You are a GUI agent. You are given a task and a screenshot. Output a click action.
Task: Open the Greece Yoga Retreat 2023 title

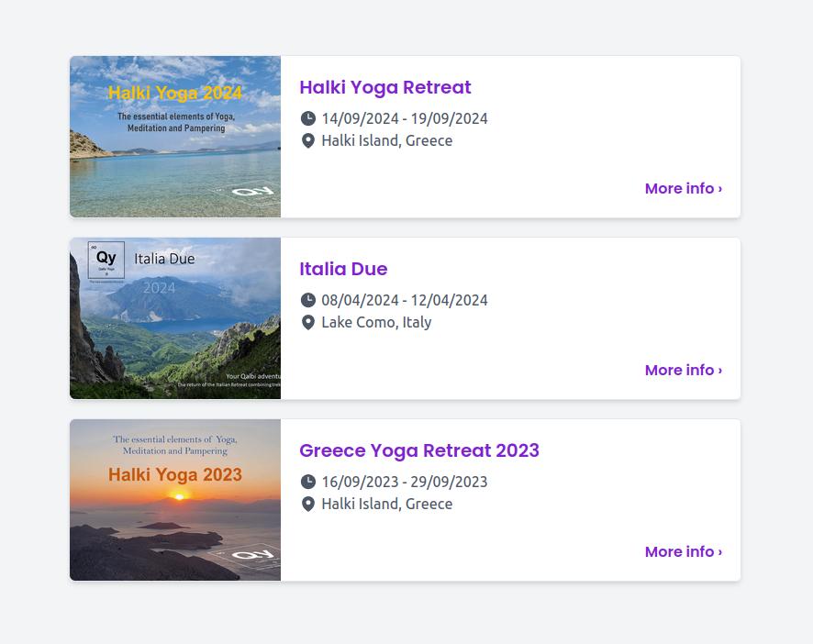pos(418,450)
